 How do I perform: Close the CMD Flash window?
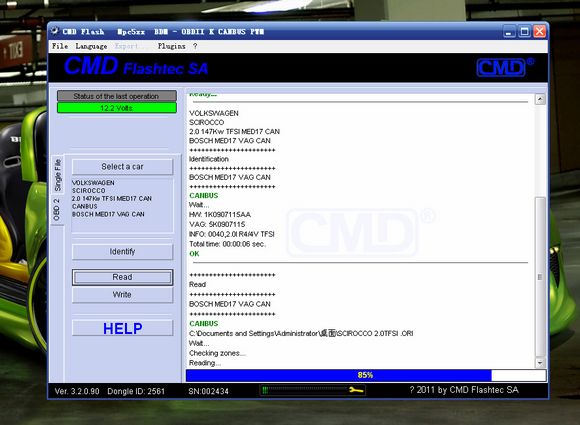tap(539, 32)
